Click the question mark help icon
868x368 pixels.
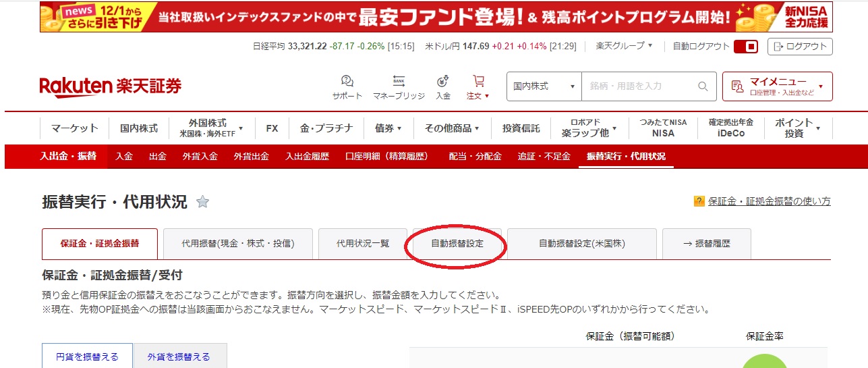[x=699, y=201]
